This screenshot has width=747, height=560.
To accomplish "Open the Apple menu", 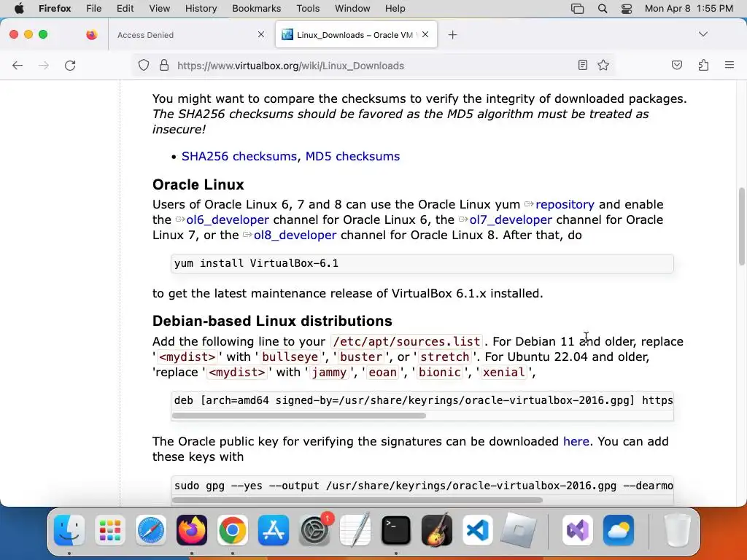I will pyautogui.click(x=19, y=9).
